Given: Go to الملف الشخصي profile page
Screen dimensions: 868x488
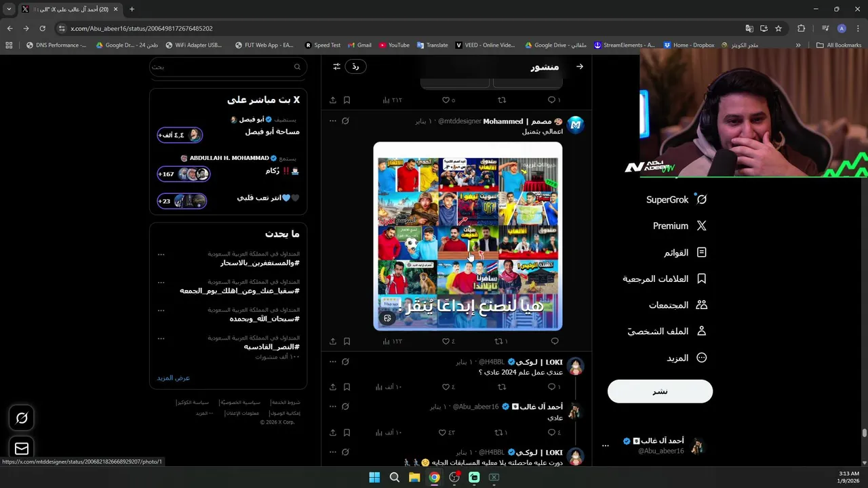Looking at the screenshot, I should pos(667,331).
